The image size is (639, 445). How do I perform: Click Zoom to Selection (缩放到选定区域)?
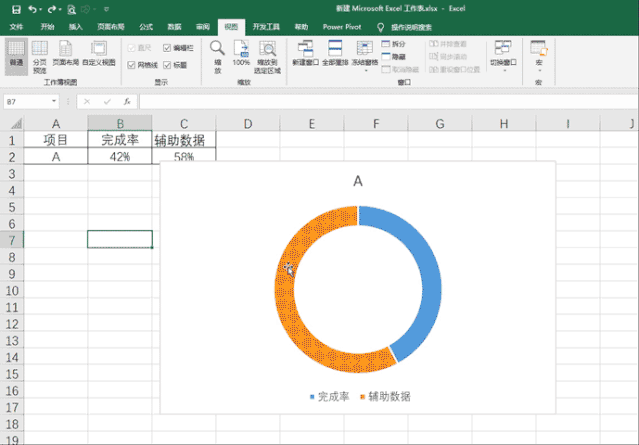[267, 57]
